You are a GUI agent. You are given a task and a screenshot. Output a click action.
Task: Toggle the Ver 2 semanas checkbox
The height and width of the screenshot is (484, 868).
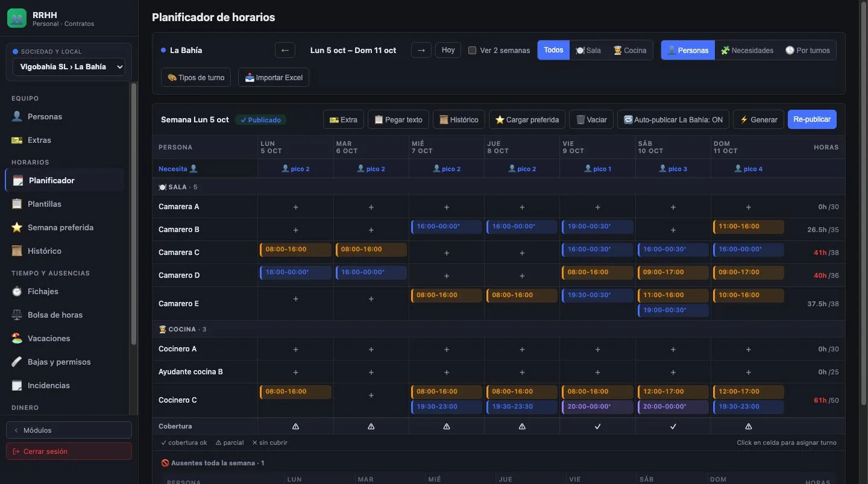[473, 51]
